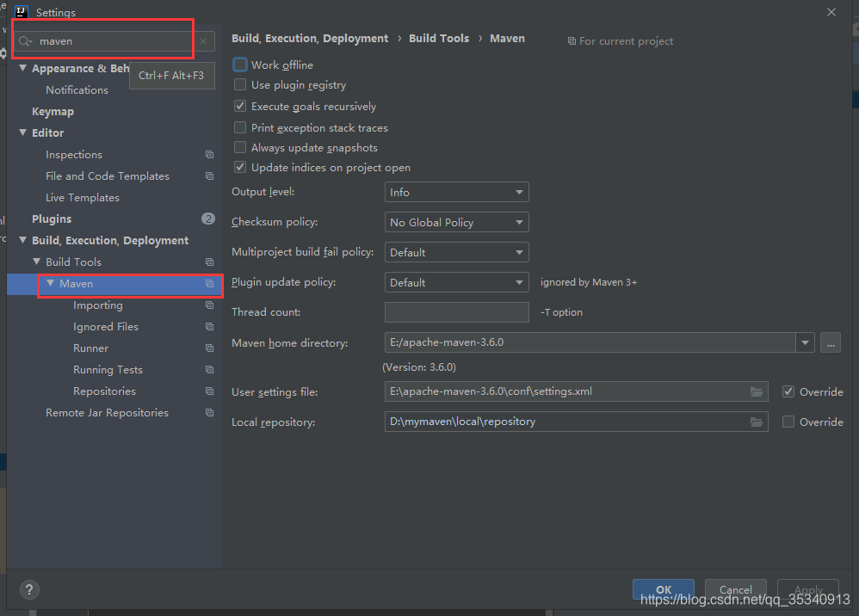Click the settings search input field
The height and width of the screenshot is (616, 859).
pos(115,41)
